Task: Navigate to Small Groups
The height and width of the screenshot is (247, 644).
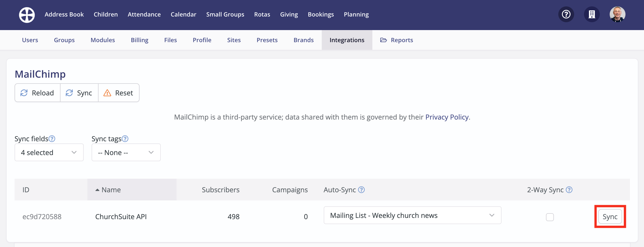Action: pos(225,15)
